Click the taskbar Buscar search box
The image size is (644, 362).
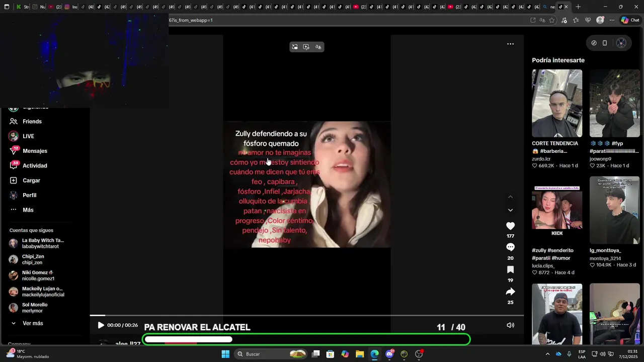271,354
